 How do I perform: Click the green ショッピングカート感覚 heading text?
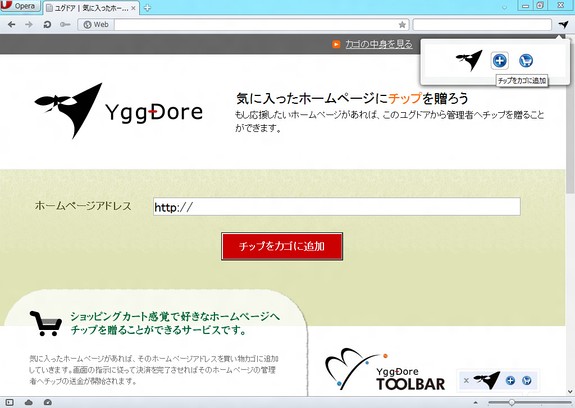175,323
